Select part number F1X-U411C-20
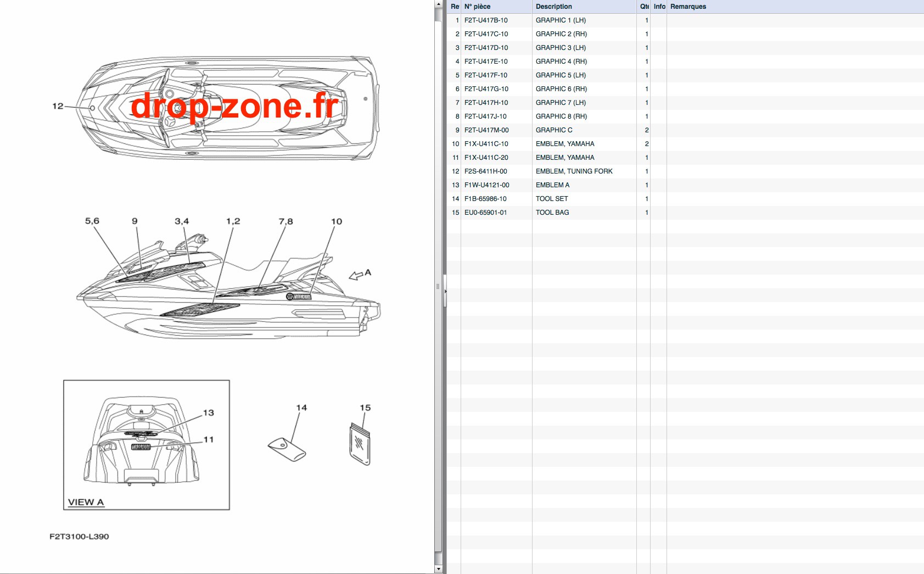924x574 pixels. pyautogui.click(x=486, y=158)
